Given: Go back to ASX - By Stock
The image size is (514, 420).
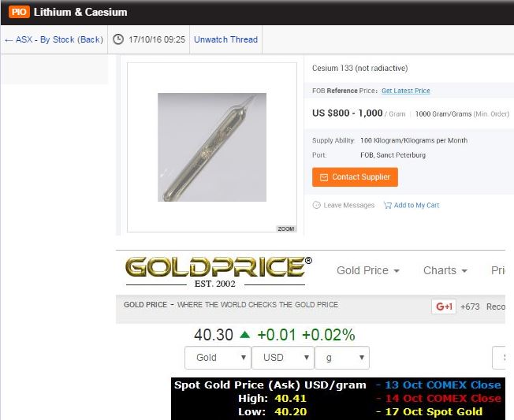Looking at the screenshot, I should 54,39.
